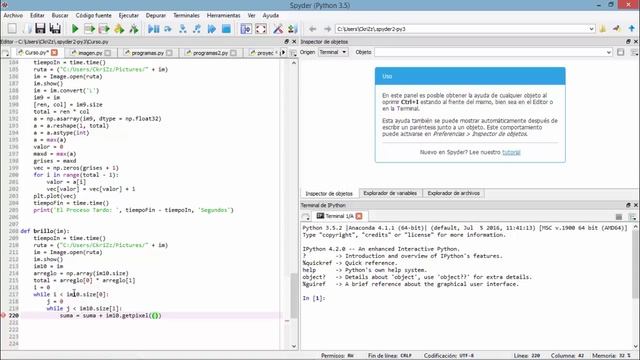This screenshot has height=360, width=640.
Task: Click the breakpoint marker on line 220
Action: pyautogui.click(x=3, y=315)
